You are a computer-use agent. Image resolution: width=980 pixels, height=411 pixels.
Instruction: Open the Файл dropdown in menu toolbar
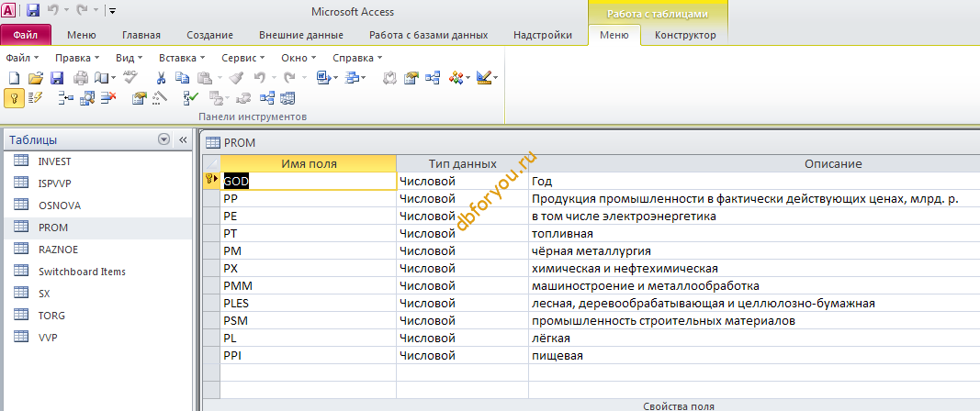22,58
